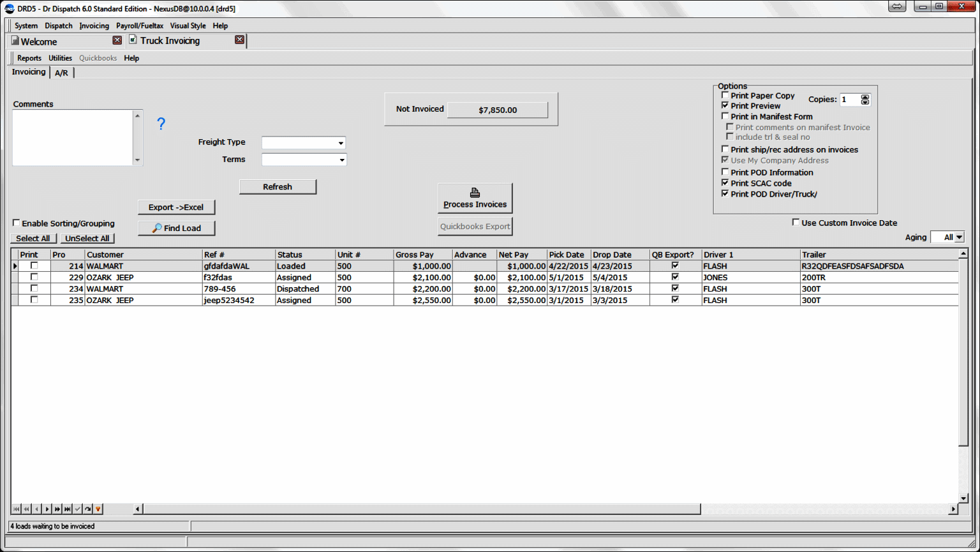Click the filter funnel icon in grid navigator
The image size is (980, 552).
click(98, 509)
